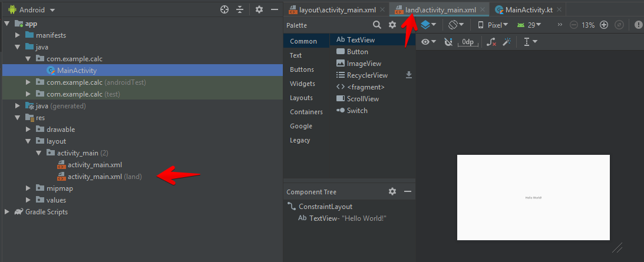The height and width of the screenshot is (262, 644).
Task: Open the orientation switcher for preview
Action: click(455, 25)
